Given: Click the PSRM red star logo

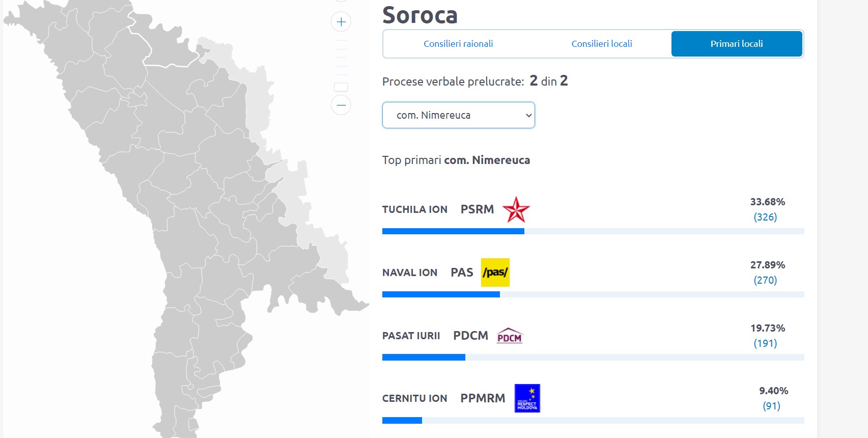Looking at the screenshot, I should (x=516, y=210).
